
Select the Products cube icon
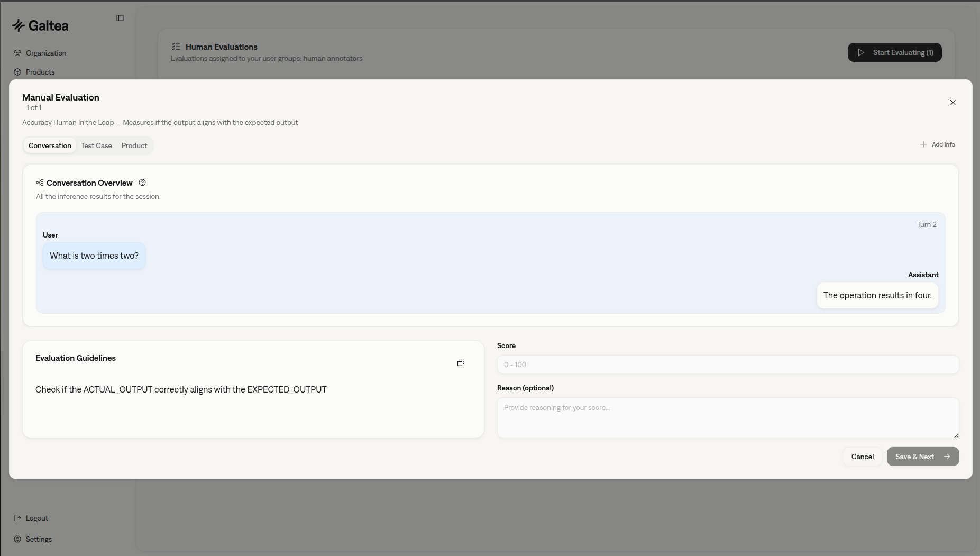(x=17, y=71)
